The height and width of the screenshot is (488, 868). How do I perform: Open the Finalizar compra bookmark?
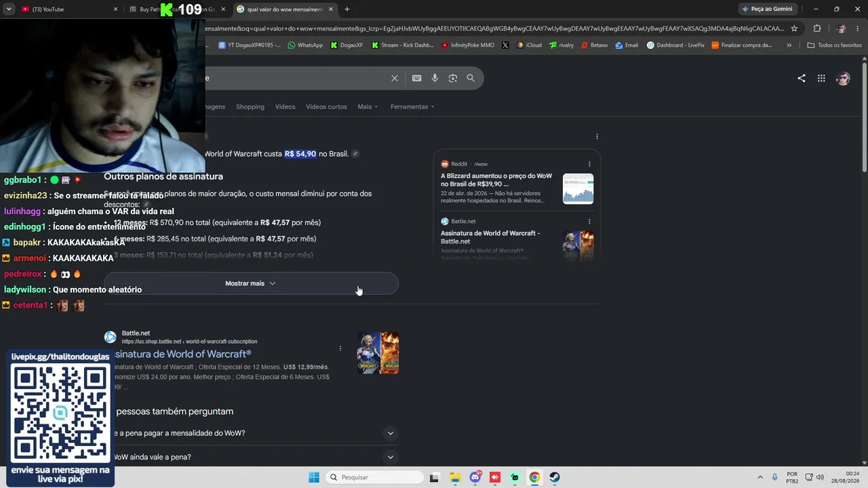742,45
